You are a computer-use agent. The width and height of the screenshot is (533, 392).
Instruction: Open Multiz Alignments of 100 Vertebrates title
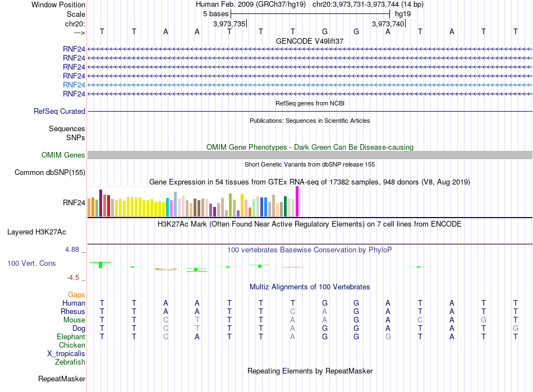(310, 287)
